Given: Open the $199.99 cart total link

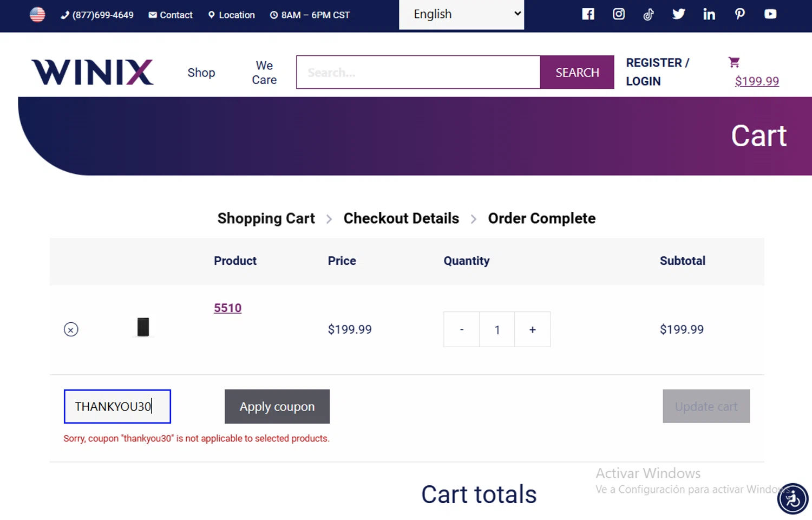Looking at the screenshot, I should pyautogui.click(x=757, y=81).
